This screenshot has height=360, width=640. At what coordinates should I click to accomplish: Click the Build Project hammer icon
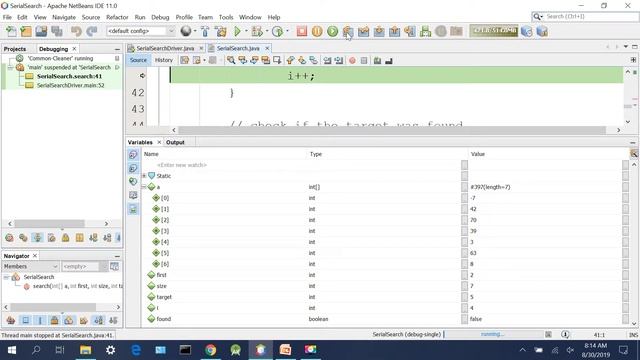pos(205,31)
